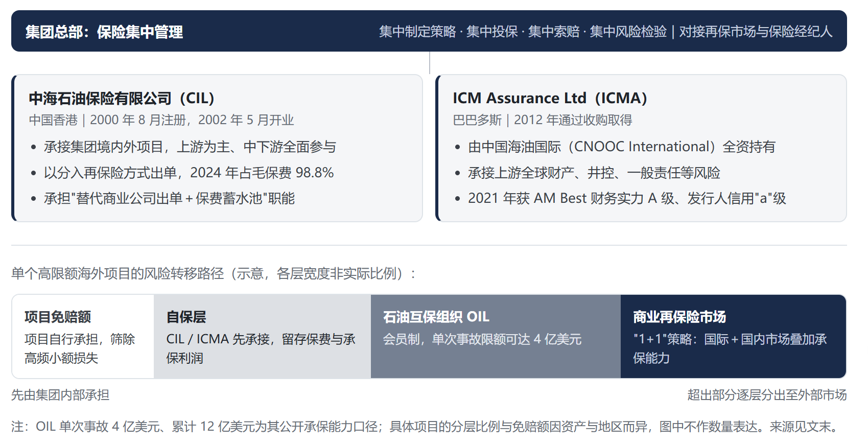Click the 商业再保险市场 block title
This screenshot has width=868, height=445.
(x=679, y=317)
